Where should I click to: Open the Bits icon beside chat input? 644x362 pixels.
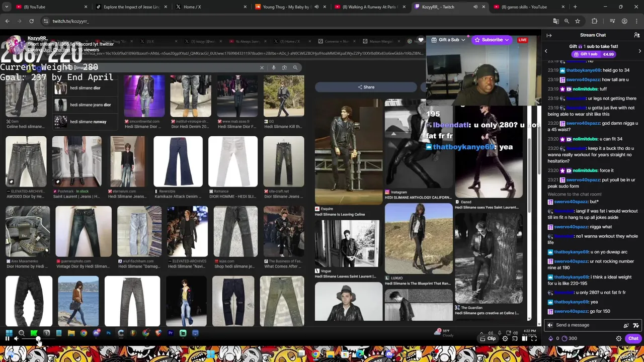[626, 325]
